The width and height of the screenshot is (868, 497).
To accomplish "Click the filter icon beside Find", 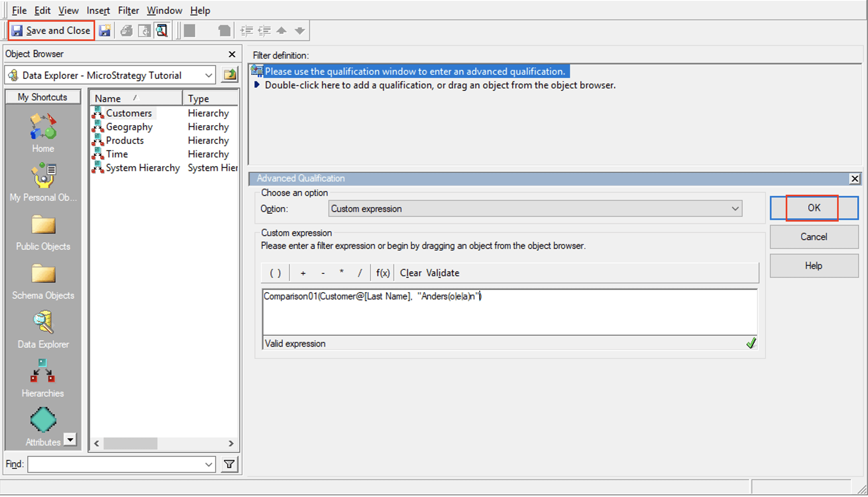I will 229,464.
